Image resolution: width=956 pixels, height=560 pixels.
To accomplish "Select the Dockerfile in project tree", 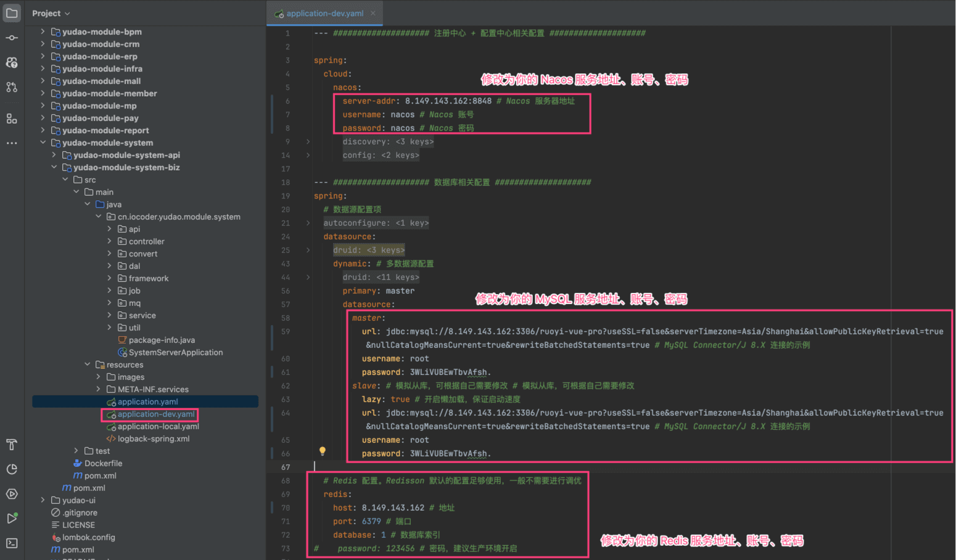I will (x=103, y=464).
